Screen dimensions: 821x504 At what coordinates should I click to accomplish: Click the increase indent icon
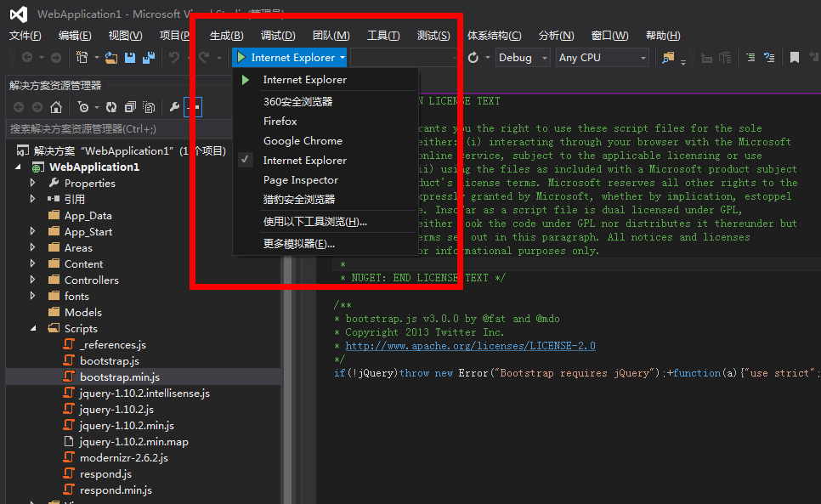[x=750, y=58]
